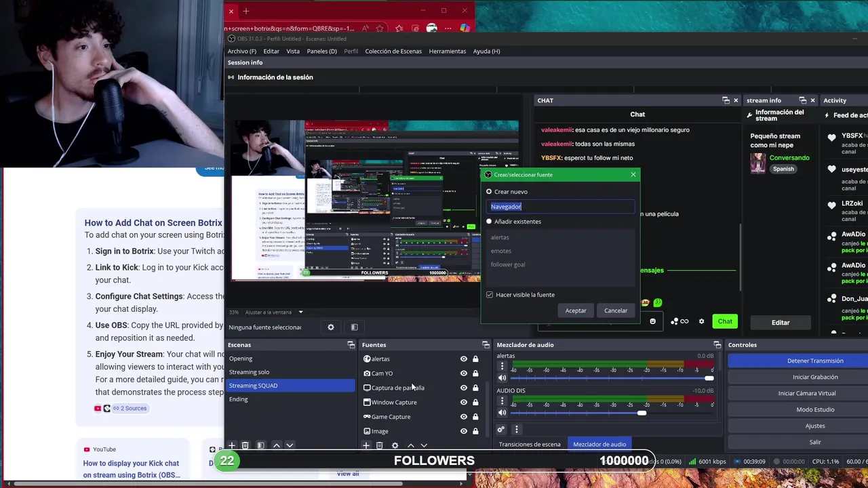The width and height of the screenshot is (868, 488).
Task: Move the source up in Fuentes toolbar
Action: (410, 445)
